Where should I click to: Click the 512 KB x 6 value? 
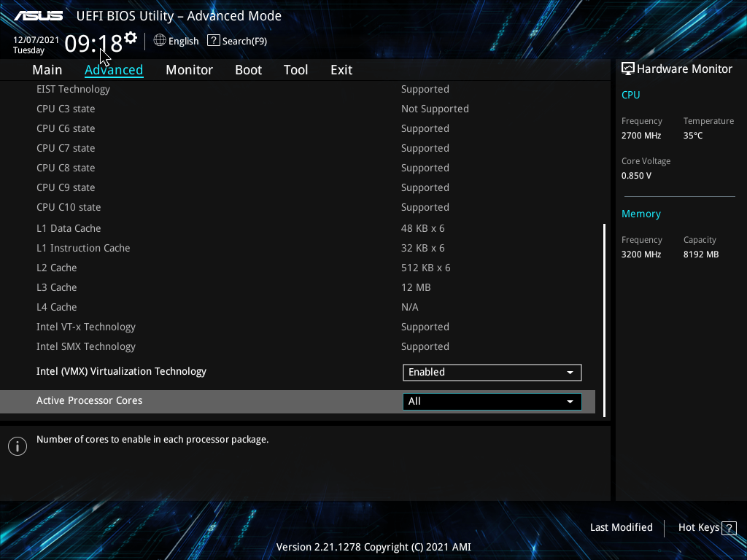pyautogui.click(x=425, y=268)
